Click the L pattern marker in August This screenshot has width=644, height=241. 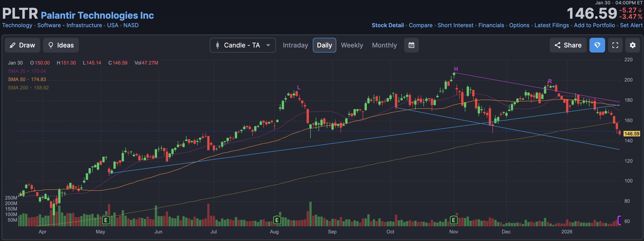point(299,88)
